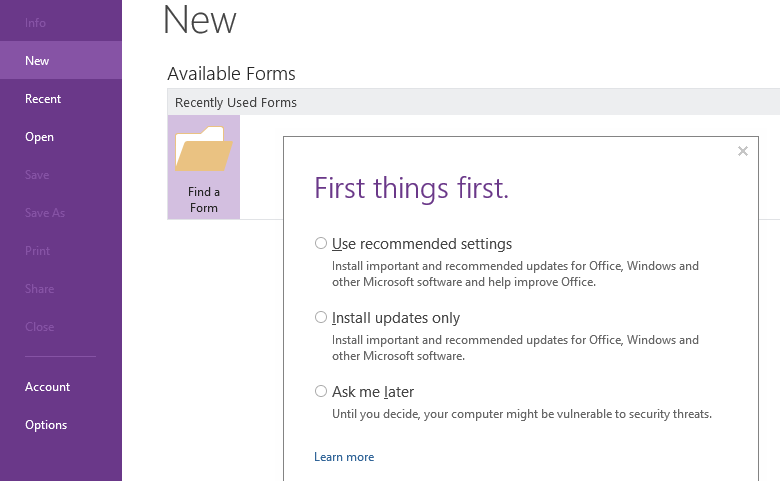This screenshot has width=780, height=481.
Task: Open the Learn more link
Action: [x=344, y=457]
